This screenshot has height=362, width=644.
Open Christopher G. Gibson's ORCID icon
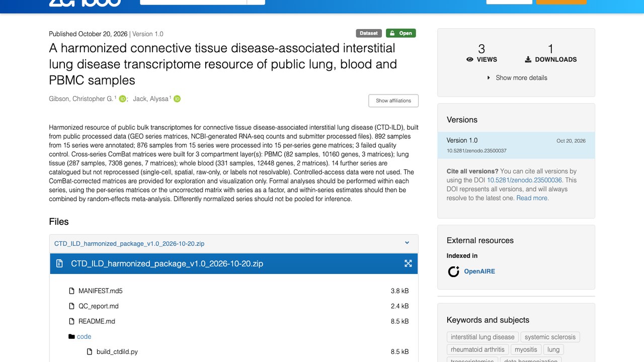[122, 99]
